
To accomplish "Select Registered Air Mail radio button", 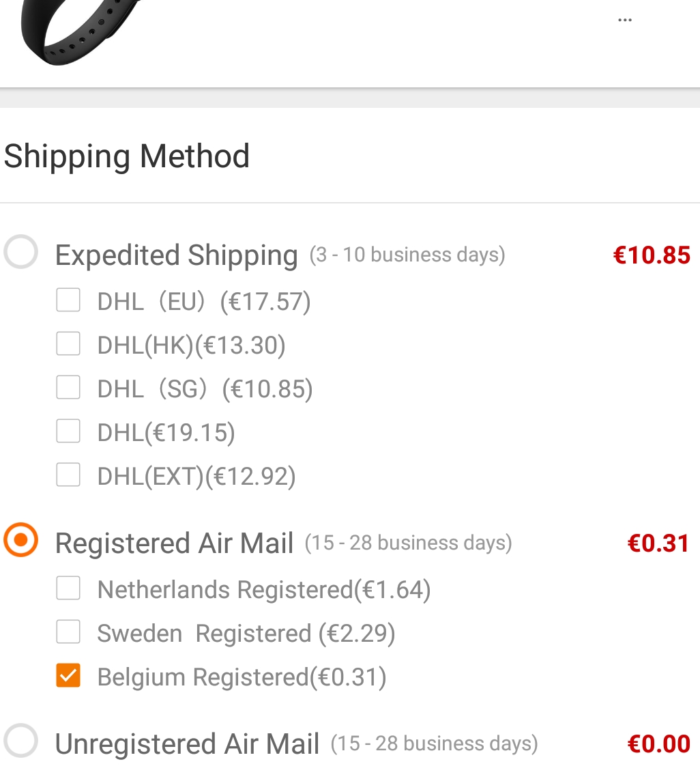I will click(21, 539).
